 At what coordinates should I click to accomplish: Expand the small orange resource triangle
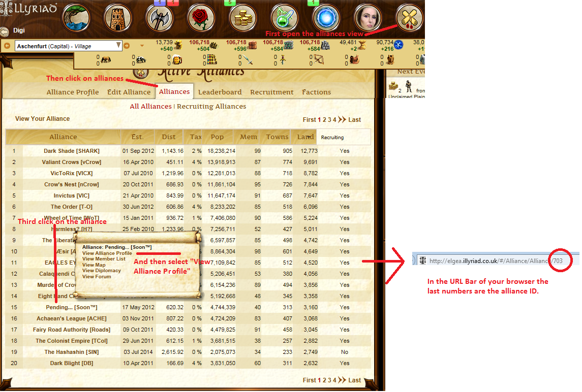tap(142, 46)
